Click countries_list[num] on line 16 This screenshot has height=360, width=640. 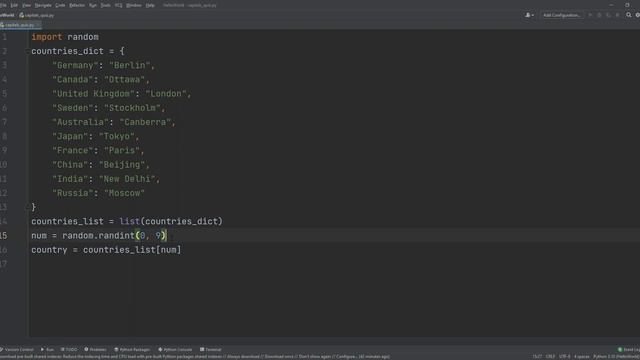pos(132,250)
